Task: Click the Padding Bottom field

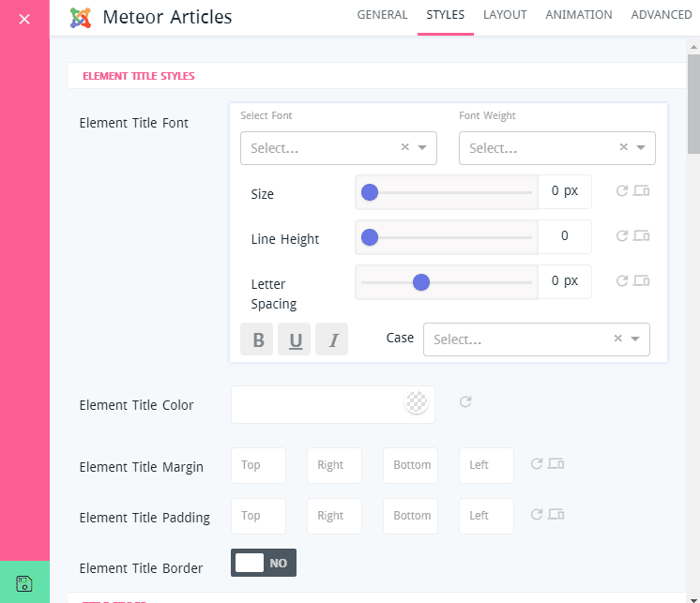Action: pyautogui.click(x=410, y=516)
